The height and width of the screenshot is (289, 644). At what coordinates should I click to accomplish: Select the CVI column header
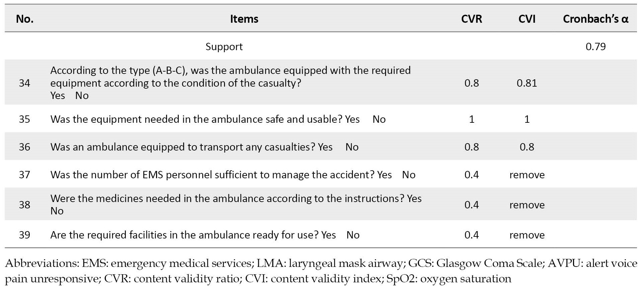click(527, 19)
